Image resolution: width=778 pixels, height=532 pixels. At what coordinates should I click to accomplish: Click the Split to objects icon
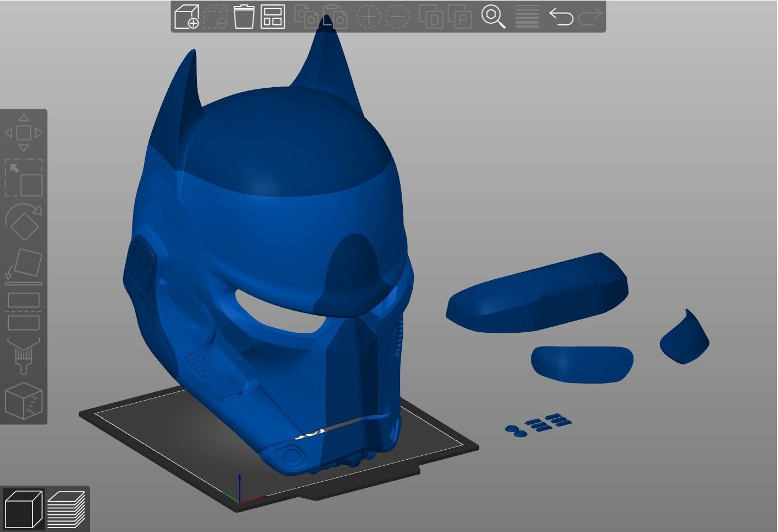(x=431, y=17)
